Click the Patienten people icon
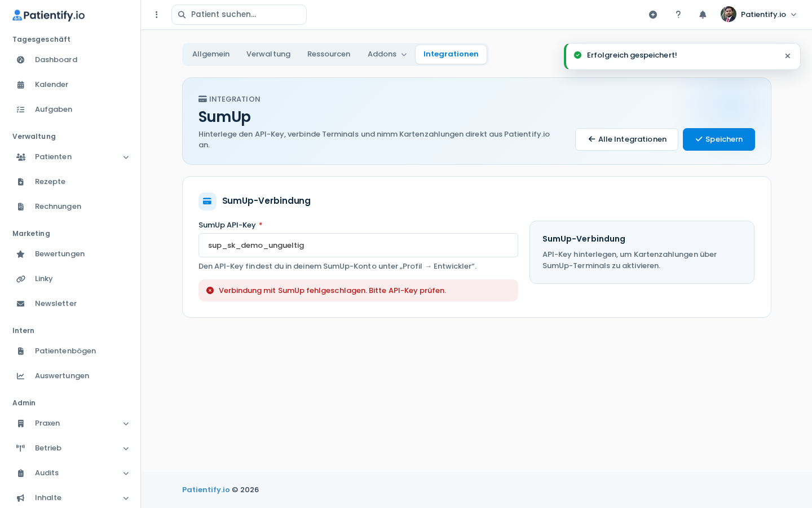Screen dimensions: 812x508 pyautogui.click(x=21, y=157)
